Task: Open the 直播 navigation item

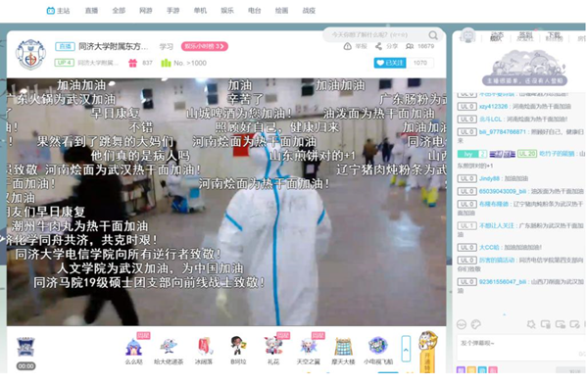Action: pyautogui.click(x=91, y=11)
